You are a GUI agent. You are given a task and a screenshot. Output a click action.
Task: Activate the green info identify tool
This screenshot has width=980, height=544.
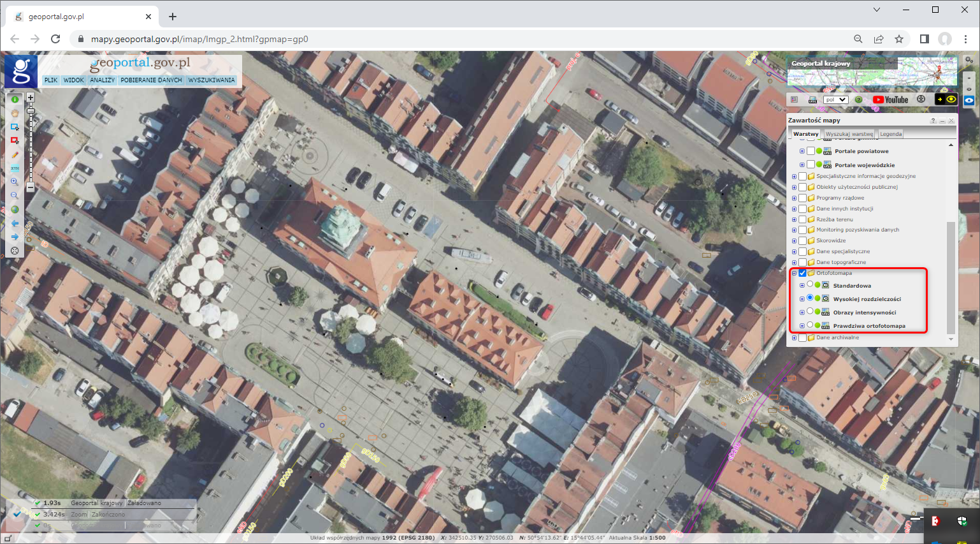tap(15, 99)
